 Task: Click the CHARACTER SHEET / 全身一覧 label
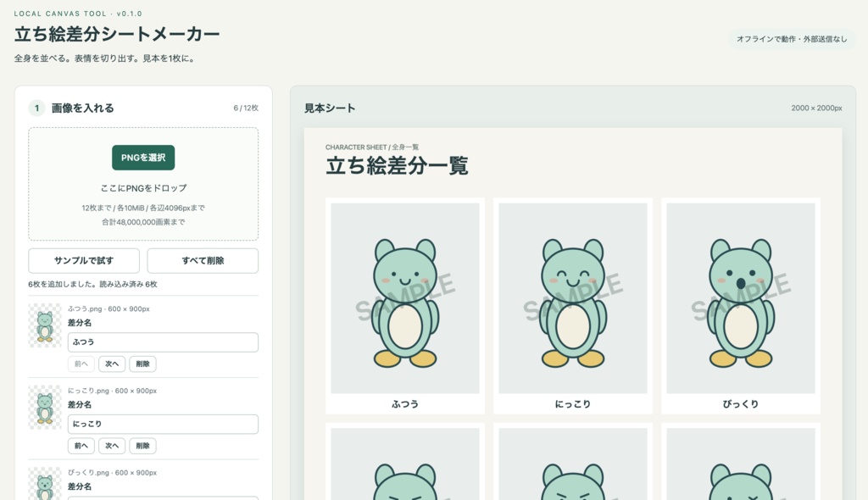pyautogui.click(x=372, y=147)
